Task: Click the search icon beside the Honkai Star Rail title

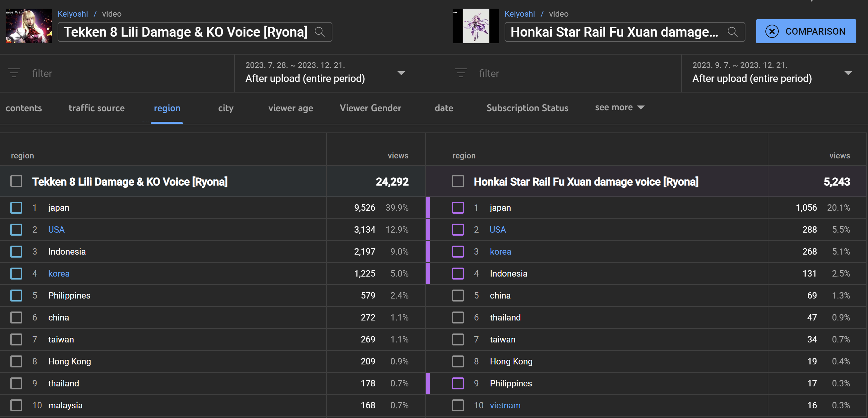Action: [x=732, y=32]
